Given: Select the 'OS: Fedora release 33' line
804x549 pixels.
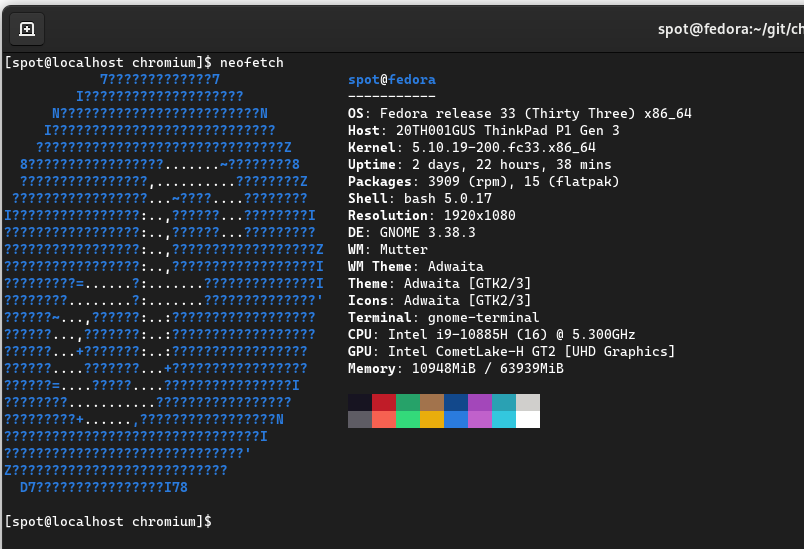Looking at the screenshot, I should tap(519, 113).
